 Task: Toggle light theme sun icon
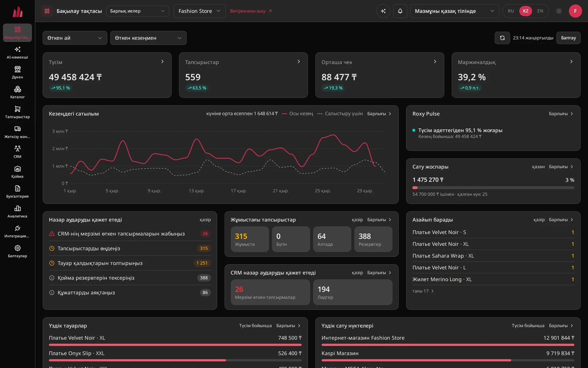(x=559, y=11)
